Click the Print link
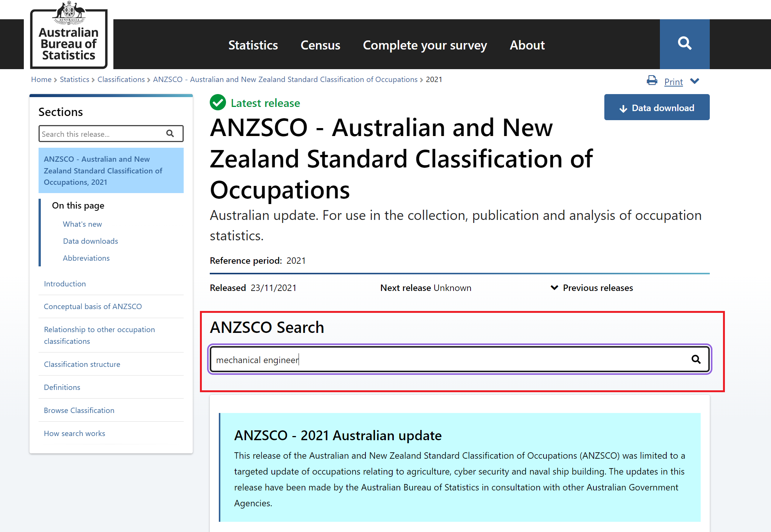Image resolution: width=771 pixels, height=532 pixels. pos(673,82)
